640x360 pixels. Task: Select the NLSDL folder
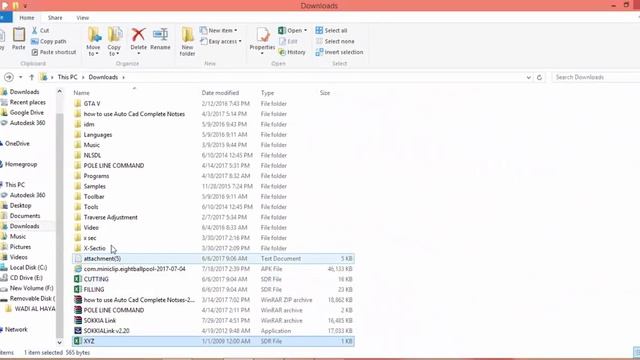click(213, 156)
